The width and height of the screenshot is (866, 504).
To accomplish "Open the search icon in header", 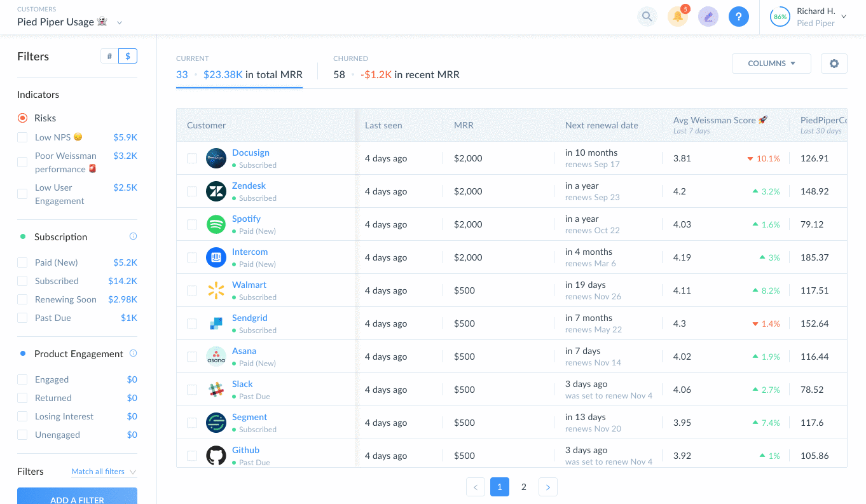I will [647, 17].
